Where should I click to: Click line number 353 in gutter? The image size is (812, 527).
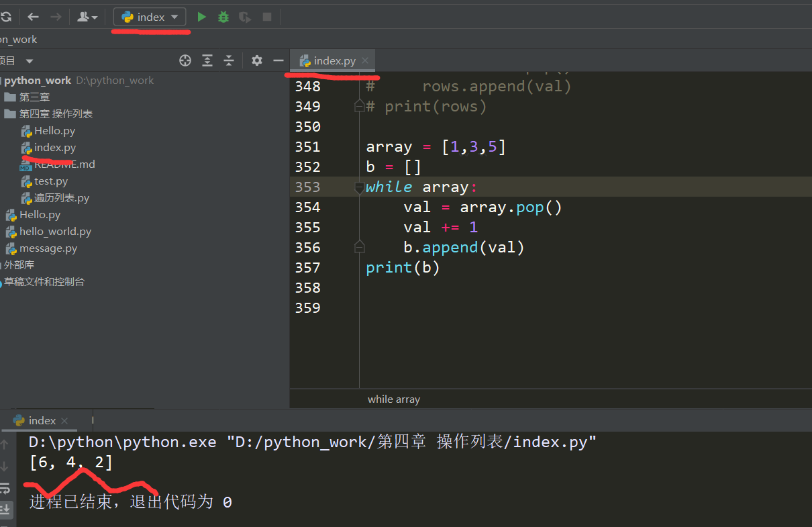click(x=308, y=187)
